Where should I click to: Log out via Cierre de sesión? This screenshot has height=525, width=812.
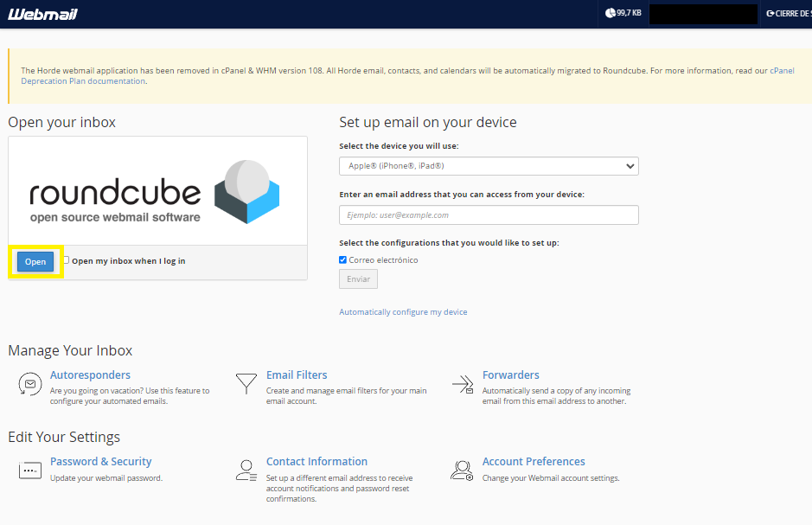788,14
